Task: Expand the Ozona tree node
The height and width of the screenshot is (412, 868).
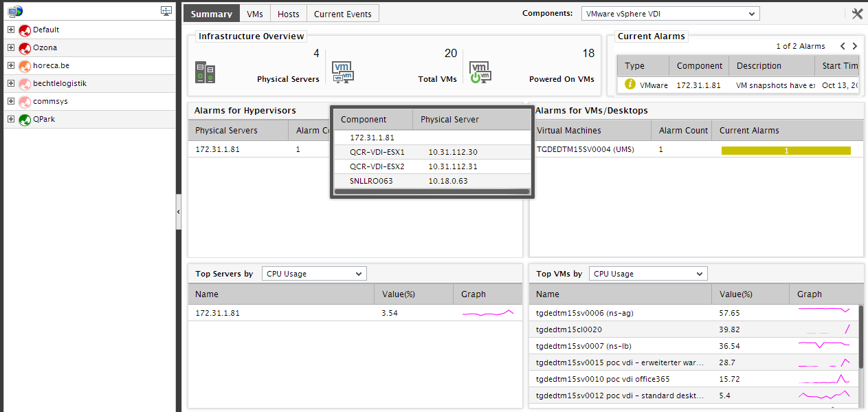Action: (11, 48)
